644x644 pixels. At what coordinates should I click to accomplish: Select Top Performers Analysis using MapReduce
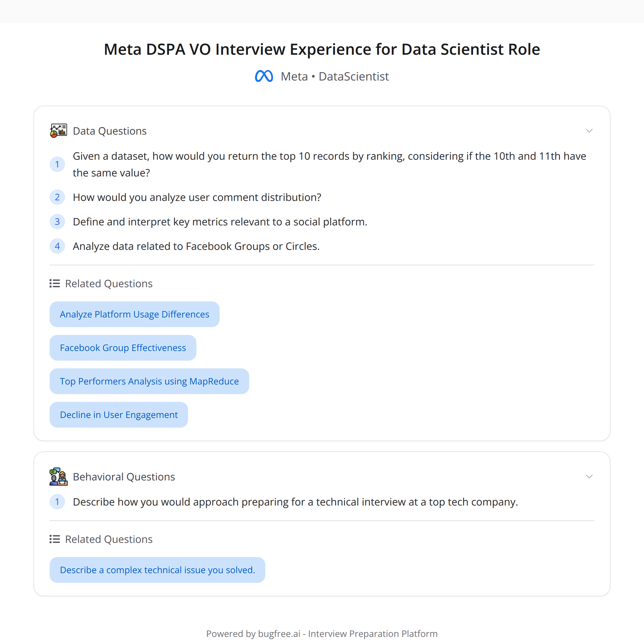tap(149, 381)
